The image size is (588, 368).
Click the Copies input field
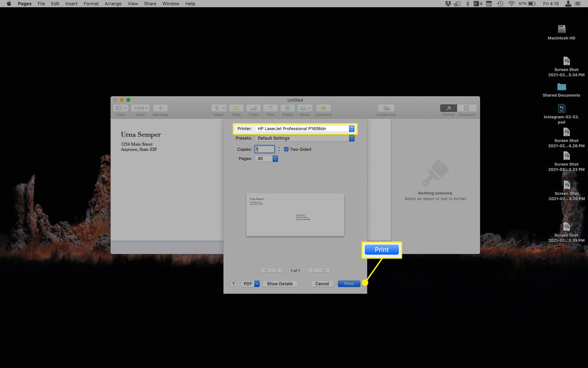pyautogui.click(x=264, y=149)
